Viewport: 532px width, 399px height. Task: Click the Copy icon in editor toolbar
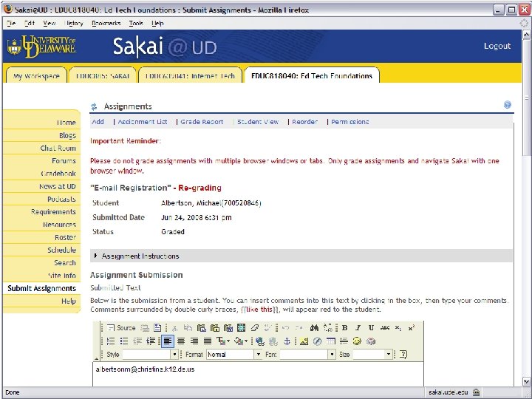pyautogui.click(x=188, y=328)
